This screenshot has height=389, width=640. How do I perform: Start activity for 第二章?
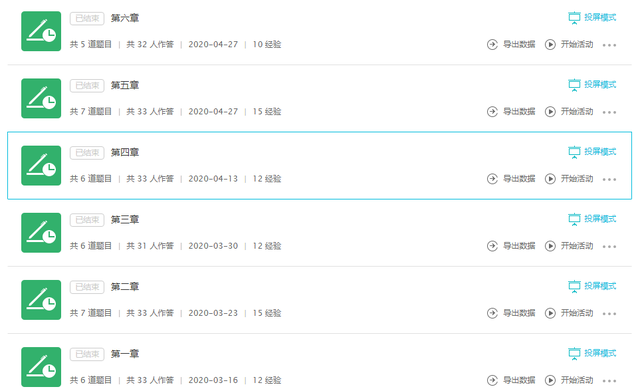tap(569, 313)
